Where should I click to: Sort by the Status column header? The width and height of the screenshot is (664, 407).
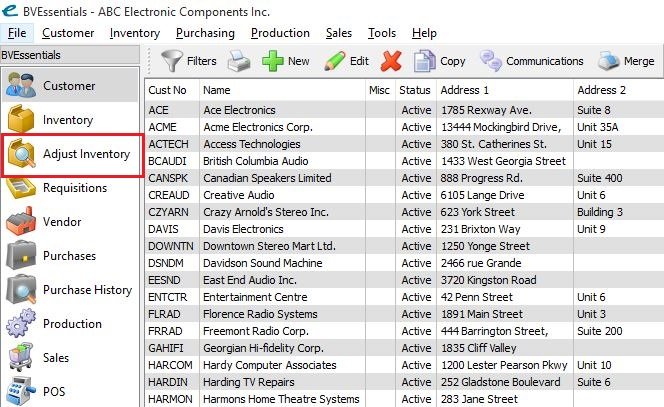(x=415, y=90)
